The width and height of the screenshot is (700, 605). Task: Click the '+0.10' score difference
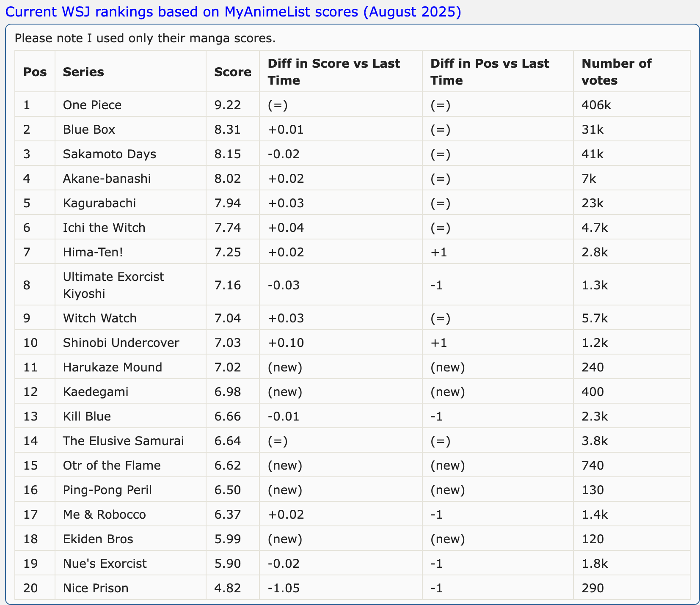tap(286, 342)
